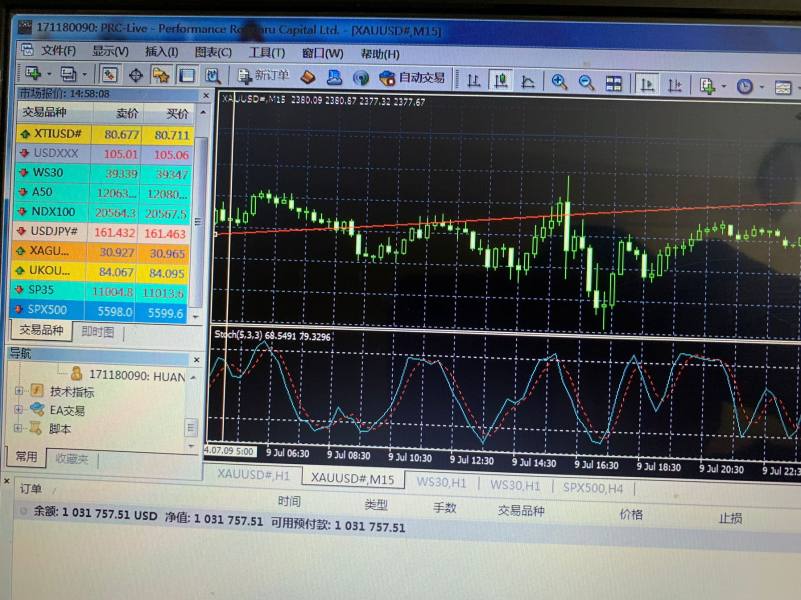Switch chart to bar chart mode

click(x=473, y=80)
